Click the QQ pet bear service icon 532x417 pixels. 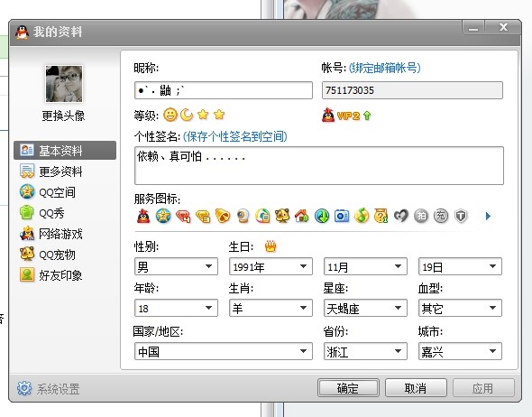(282, 216)
